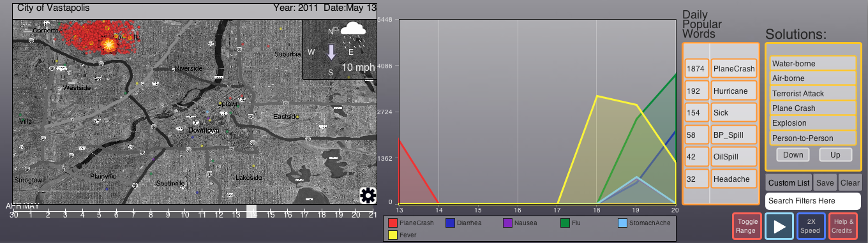
Task: Click the Search Filters Here field
Action: click(x=812, y=201)
